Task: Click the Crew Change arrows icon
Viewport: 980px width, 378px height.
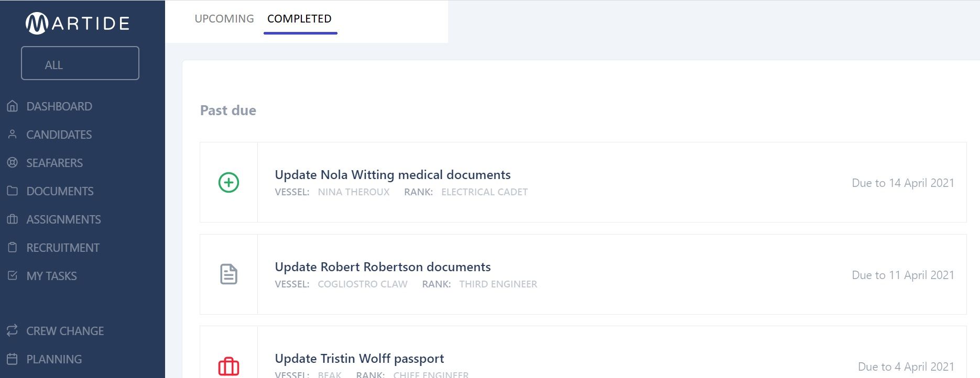Action: pyautogui.click(x=13, y=331)
